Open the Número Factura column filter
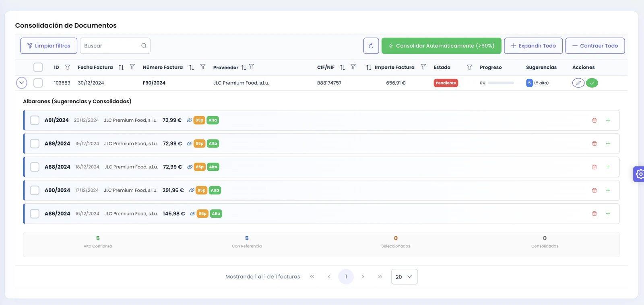The height and width of the screenshot is (305, 644). point(203,67)
